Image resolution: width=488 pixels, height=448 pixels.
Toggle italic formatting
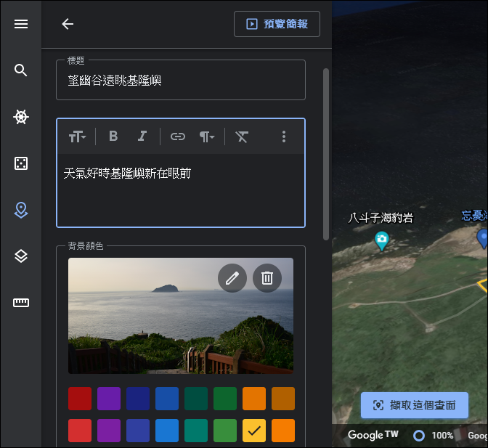(142, 137)
